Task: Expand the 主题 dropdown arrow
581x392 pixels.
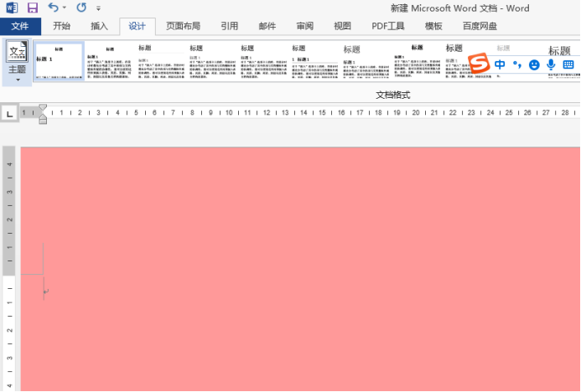Action: [18, 80]
